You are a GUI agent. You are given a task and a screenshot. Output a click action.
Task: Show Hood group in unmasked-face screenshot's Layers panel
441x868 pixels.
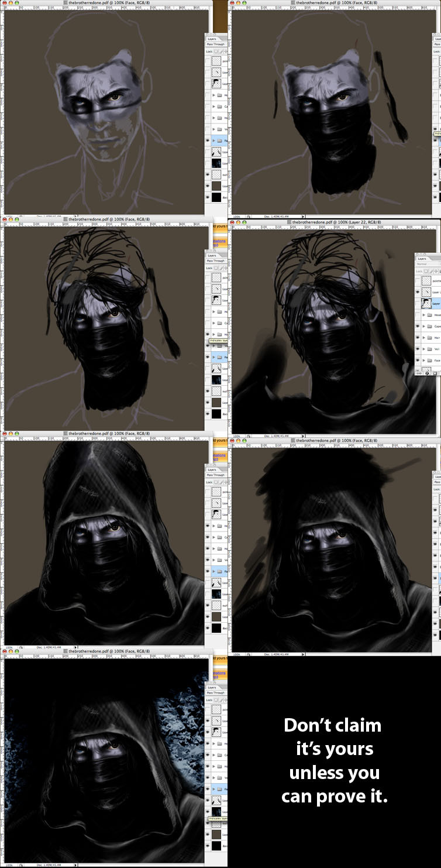tap(208, 95)
